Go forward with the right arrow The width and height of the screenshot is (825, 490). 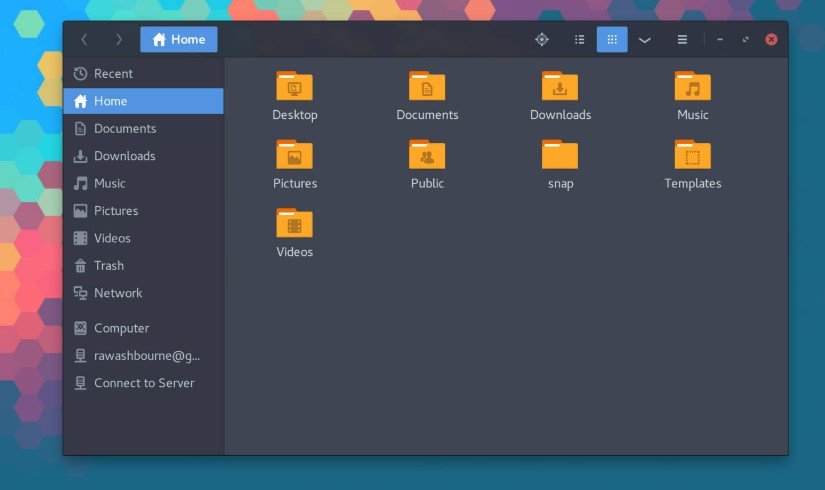[119, 39]
